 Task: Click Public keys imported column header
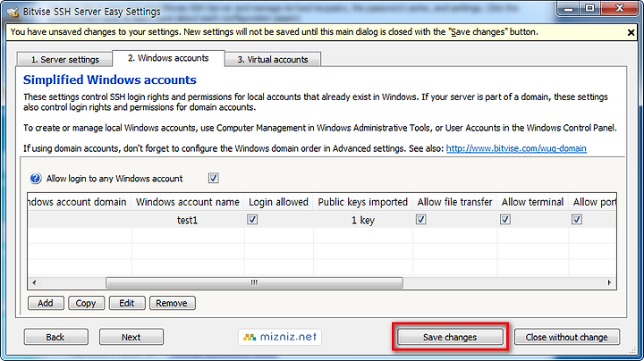click(x=362, y=202)
